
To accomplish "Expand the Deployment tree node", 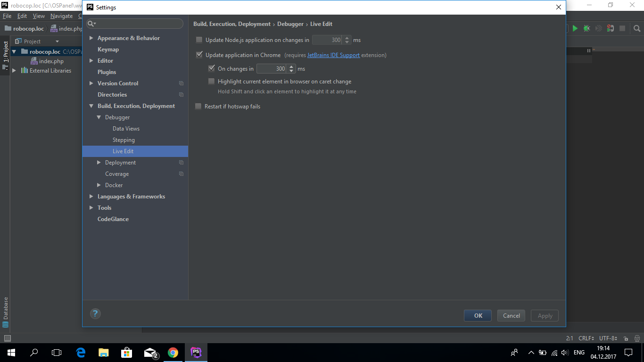I will point(99,163).
